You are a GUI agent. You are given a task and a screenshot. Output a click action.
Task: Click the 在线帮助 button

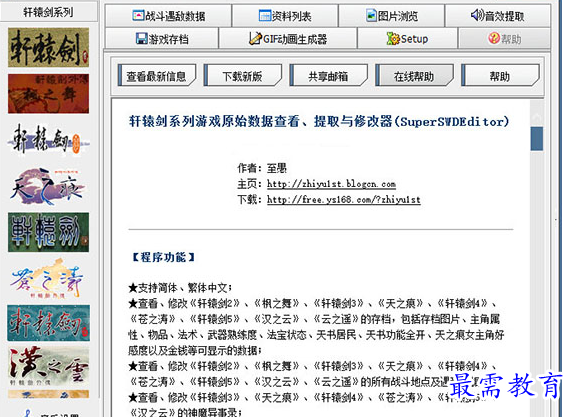tap(414, 75)
